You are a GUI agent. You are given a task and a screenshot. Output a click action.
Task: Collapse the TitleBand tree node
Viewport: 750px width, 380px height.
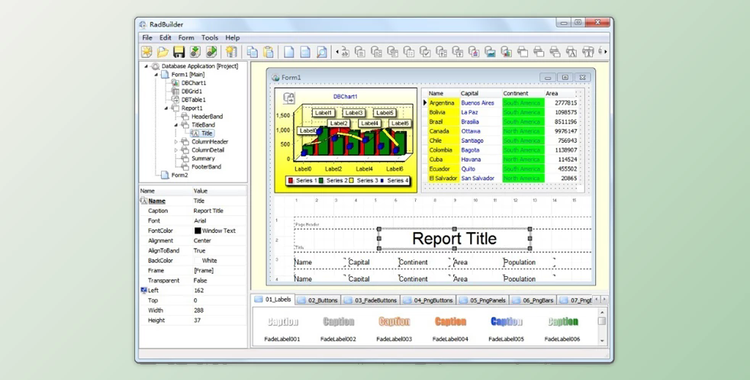[176, 125]
